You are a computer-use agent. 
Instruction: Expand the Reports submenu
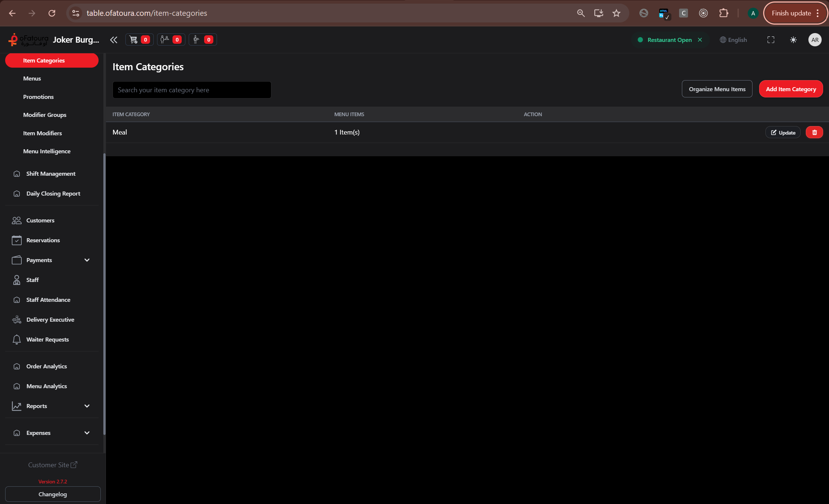tap(87, 406)
